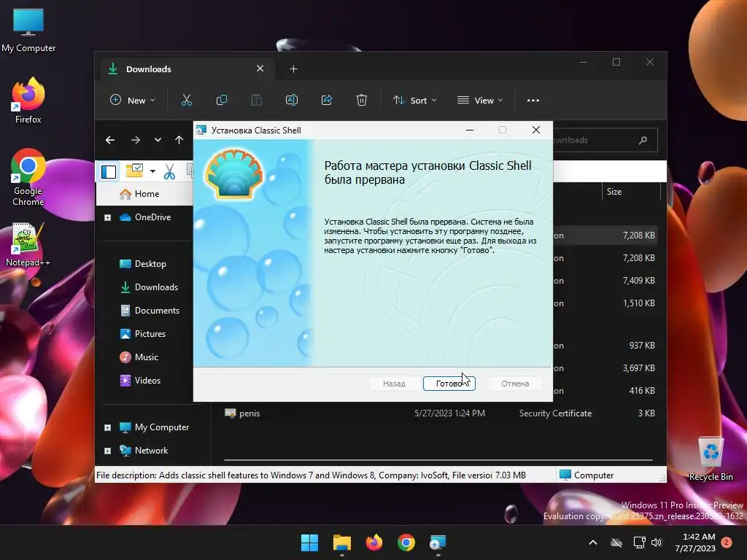Image resolution: width=747 pixels, height=560 pixels.
Task: Open the View dropdown in Explorer
Action: pos(480,100)
